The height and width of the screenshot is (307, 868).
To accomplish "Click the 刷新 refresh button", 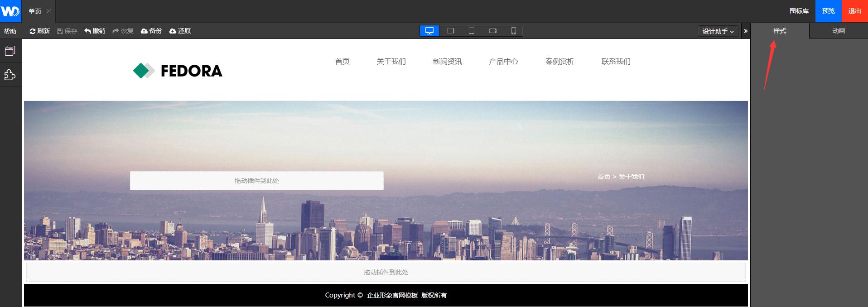I will pos(39,31).
